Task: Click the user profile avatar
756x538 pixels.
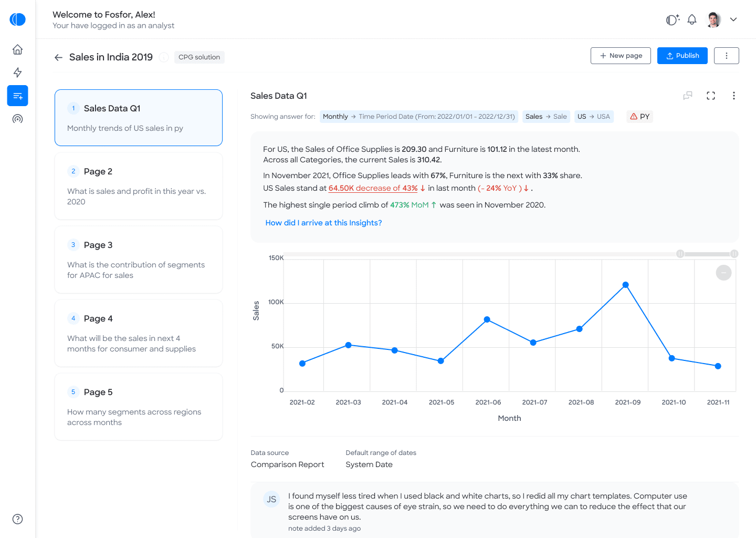Action: click(713, 19)
